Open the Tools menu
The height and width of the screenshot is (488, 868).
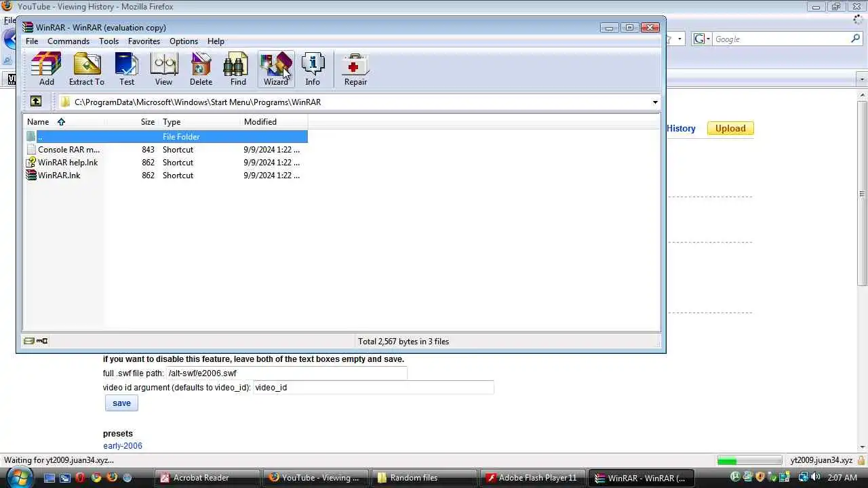[108, 41]
